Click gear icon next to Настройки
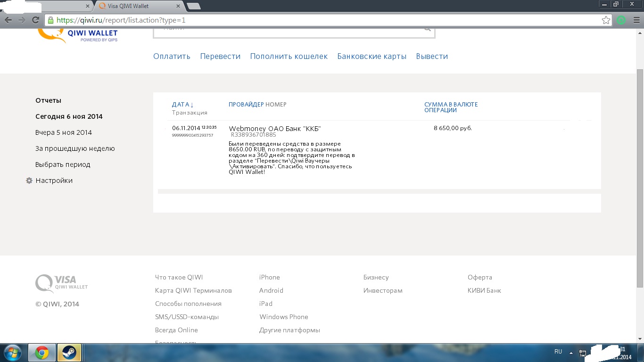The image size is (644, 362). (x=29, y=181)
